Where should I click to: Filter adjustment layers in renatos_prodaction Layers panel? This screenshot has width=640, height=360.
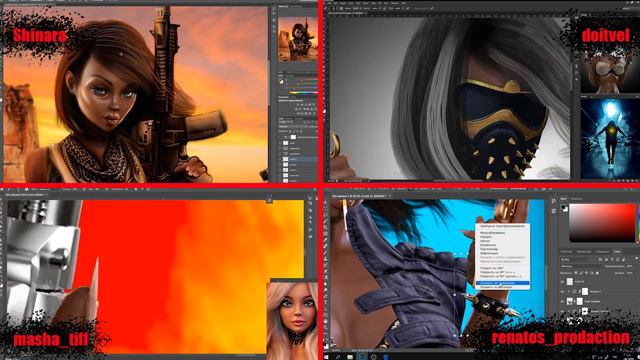pos(606,260)
